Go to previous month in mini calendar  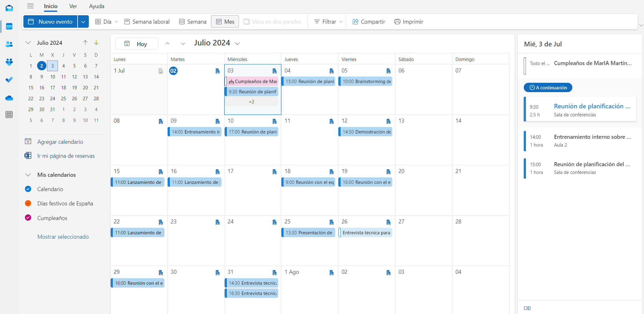tap(85, 43)
